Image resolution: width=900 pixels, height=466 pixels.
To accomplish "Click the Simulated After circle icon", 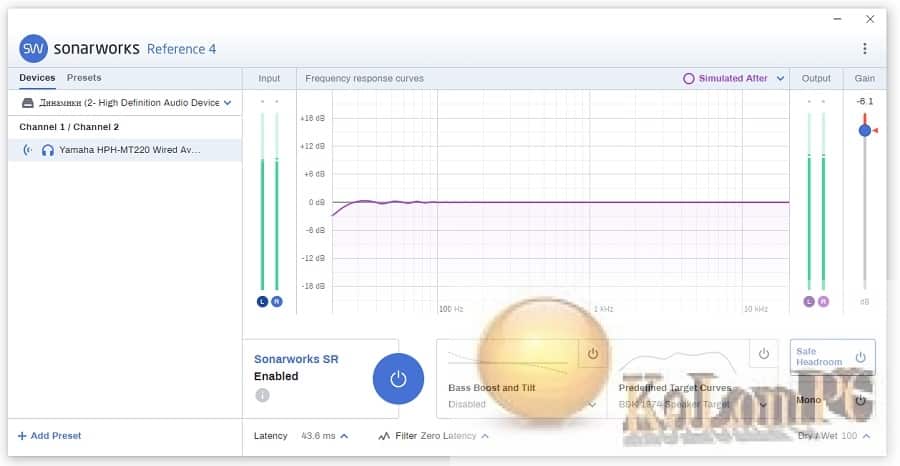I will (689, 79).
